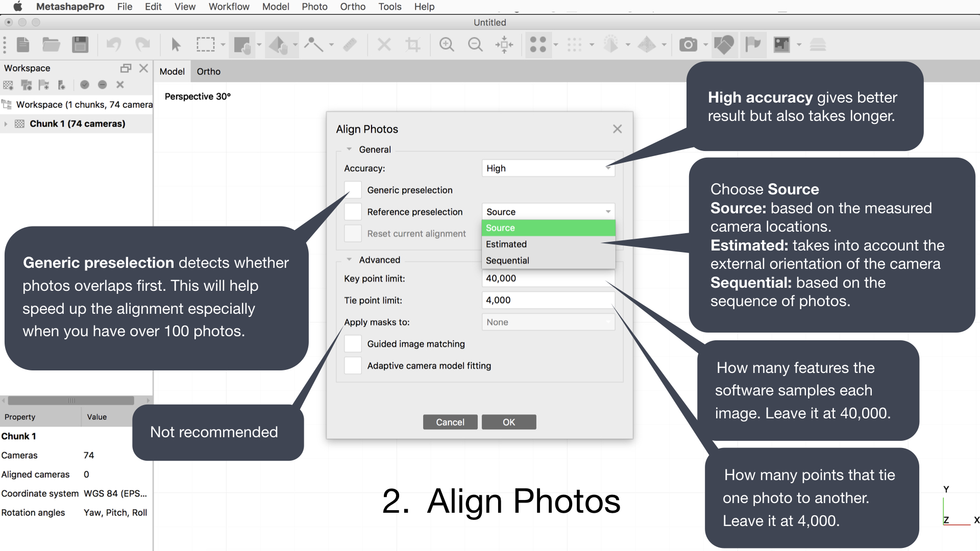Switch to the Ortho tab
This screenshot has width=980, height=551.
(208, 71)
